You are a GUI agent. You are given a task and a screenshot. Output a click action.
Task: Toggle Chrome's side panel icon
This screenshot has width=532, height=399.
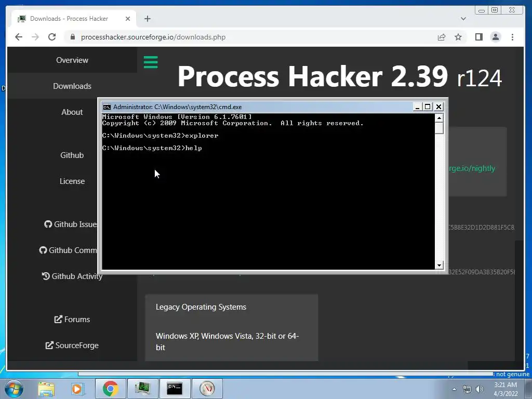pos(478,37)
